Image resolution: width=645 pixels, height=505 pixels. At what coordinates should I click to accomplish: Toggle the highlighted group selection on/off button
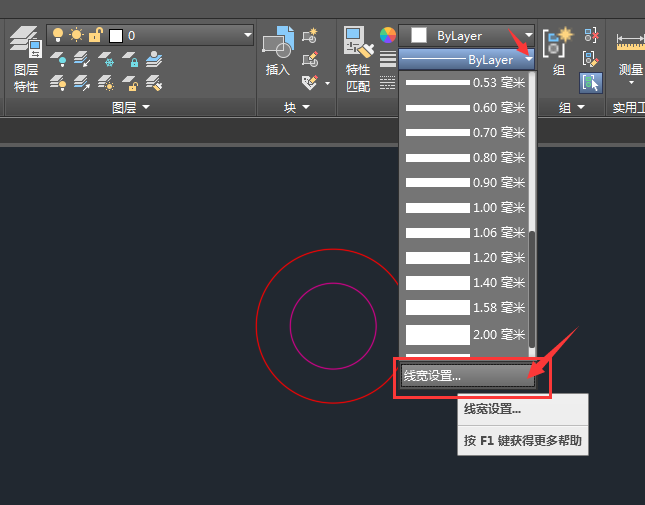click(x=591, y=83)
